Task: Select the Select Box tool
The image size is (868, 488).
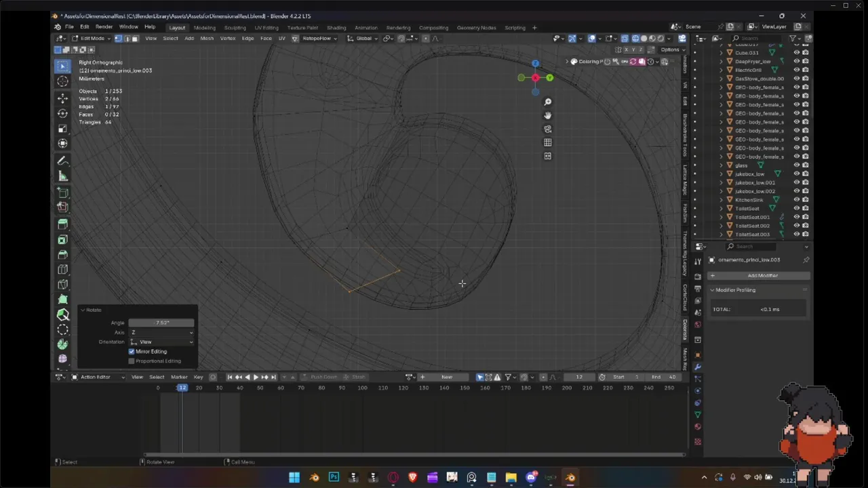Action: [x=62, y=66]
